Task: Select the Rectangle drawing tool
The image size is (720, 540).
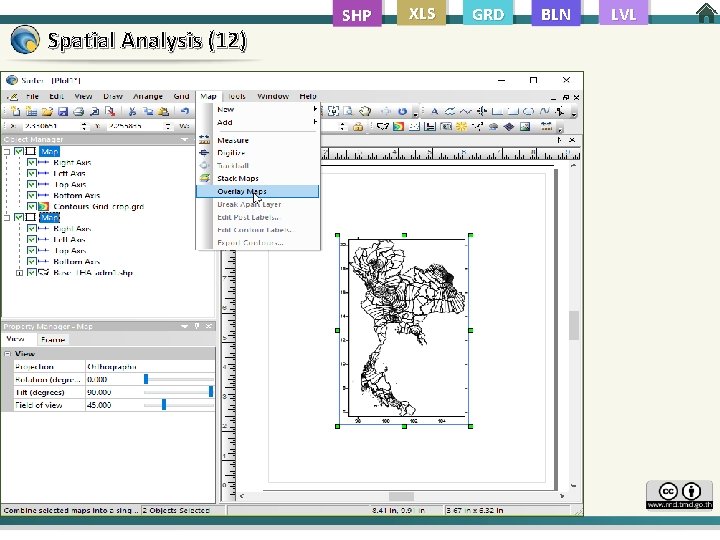Action: 497,112
